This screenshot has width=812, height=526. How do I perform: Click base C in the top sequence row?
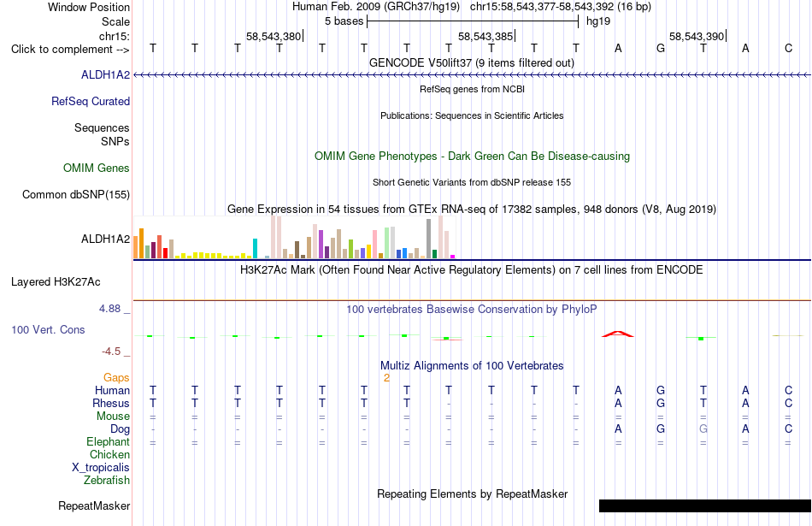788,48
